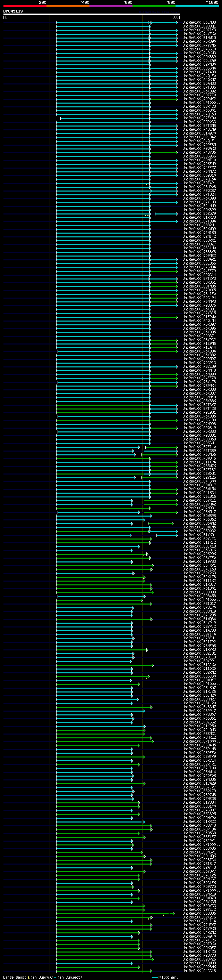Click the red 20% identity color bar
The height and width of the screenshot is (980, 222).
tap(25, 6)
